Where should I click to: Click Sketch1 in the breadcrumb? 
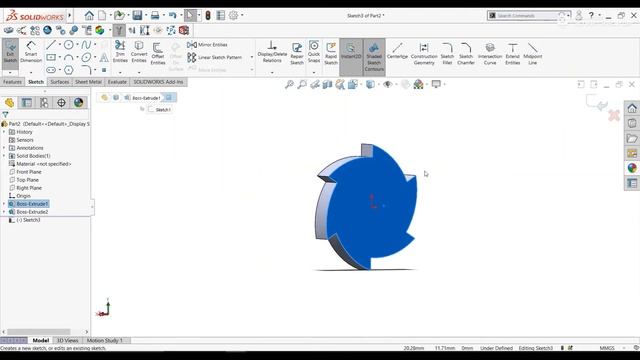159,109
